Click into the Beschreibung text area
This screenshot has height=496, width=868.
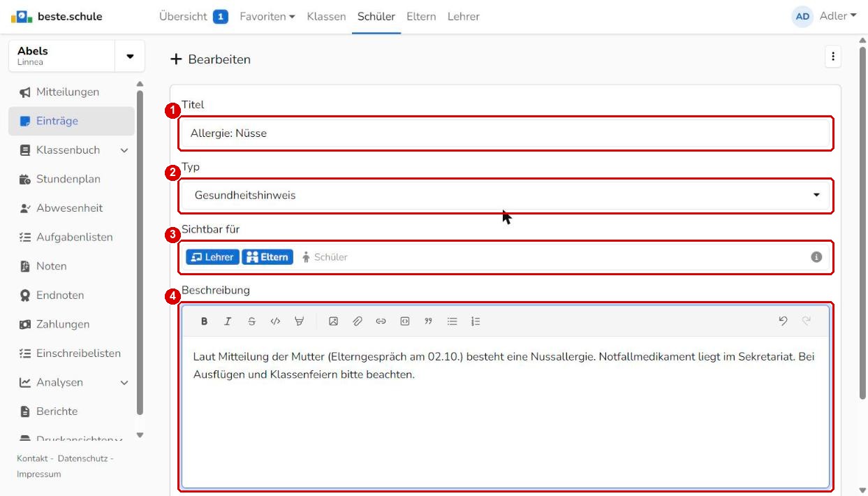(506, 412)
